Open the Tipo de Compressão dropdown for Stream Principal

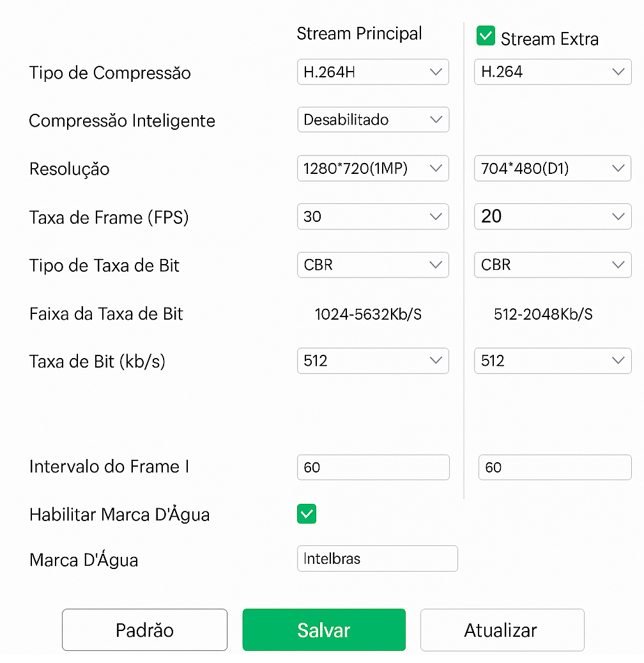pos(373,72)
